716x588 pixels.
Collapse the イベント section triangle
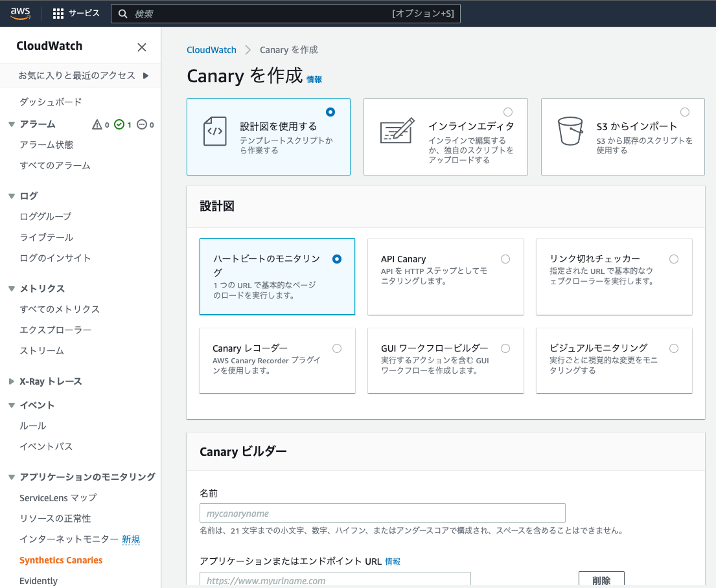[12, 405]
